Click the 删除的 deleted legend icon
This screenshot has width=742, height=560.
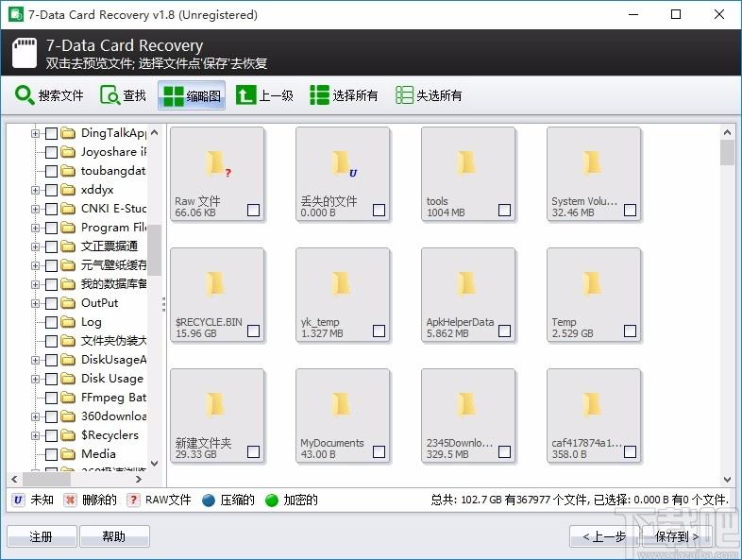click(70, 500)
